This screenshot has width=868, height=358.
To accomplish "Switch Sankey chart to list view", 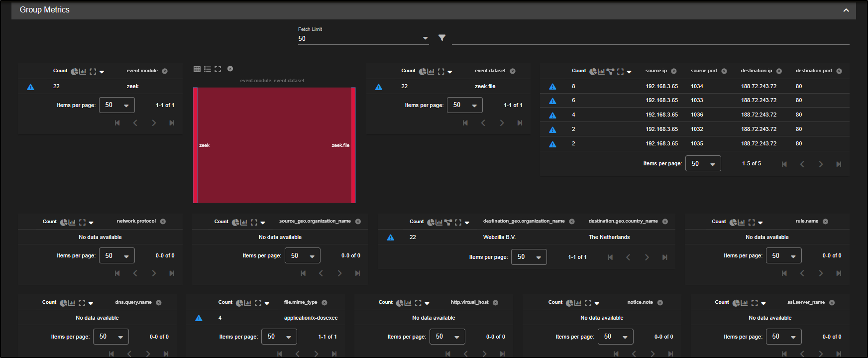I will pyautogui.click(x=208, y=69).
